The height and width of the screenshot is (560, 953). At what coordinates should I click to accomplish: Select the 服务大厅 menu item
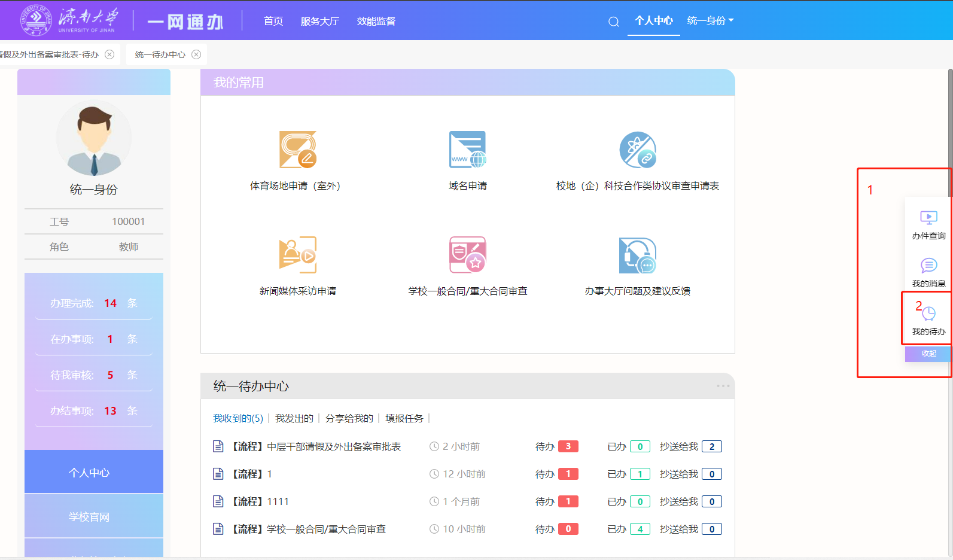(319, 22)
